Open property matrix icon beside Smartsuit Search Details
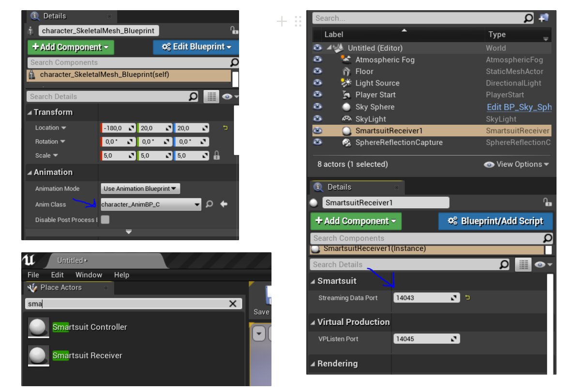 [524, 265]
